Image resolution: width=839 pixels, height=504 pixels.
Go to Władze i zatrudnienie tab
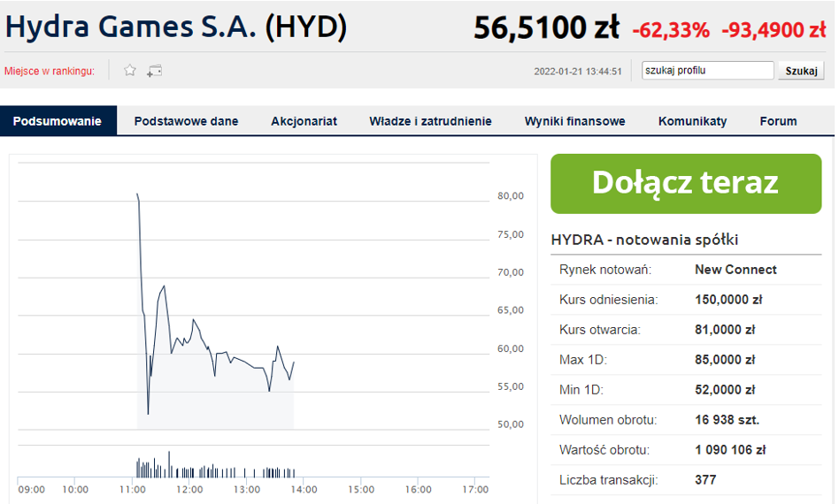430,121
